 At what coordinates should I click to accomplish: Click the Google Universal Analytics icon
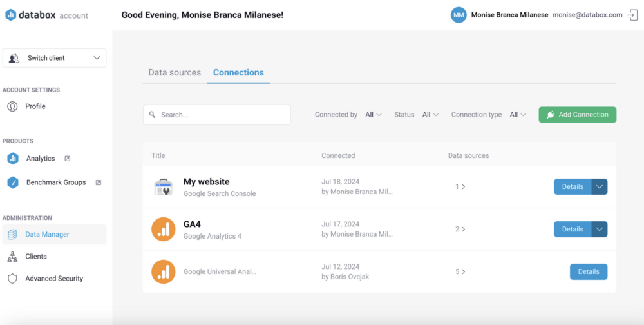click(164, 271)
